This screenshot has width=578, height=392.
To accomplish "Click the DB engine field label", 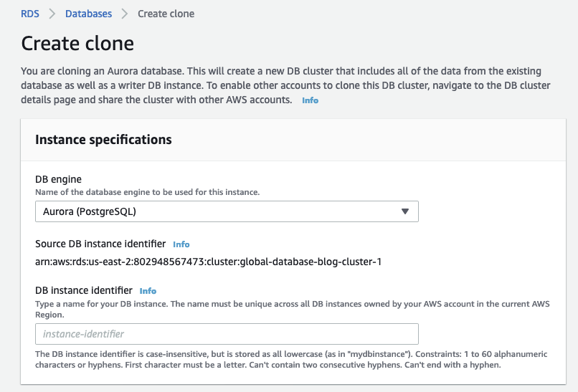I will point(60,180).
